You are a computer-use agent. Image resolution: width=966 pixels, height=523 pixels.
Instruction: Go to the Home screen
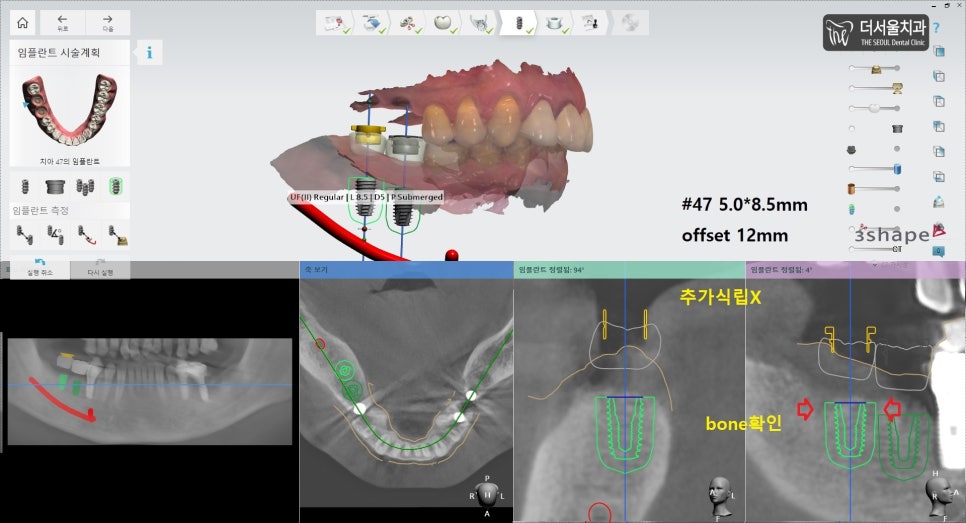coord(23,23)
